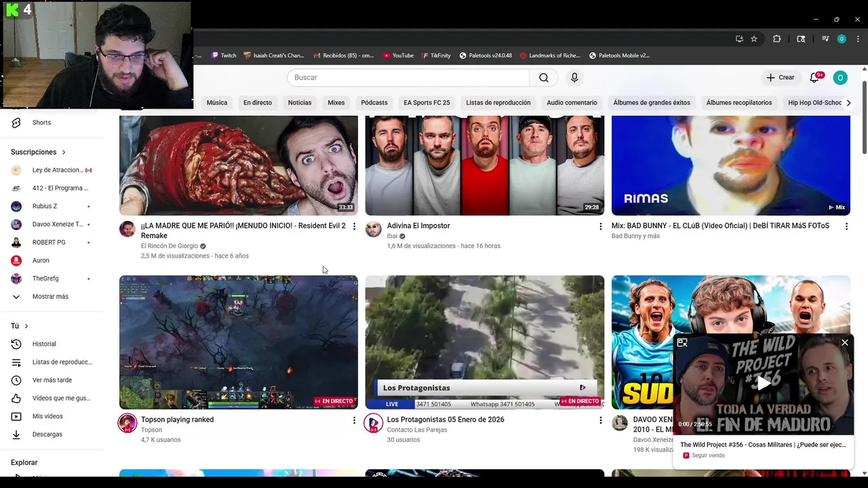Image resolution: width=868 pixels, height=488 pixels.
Task: Open Resident Evil 2 Remake video thumbnail
Action: pyautogui.click(x=239, y=165)
